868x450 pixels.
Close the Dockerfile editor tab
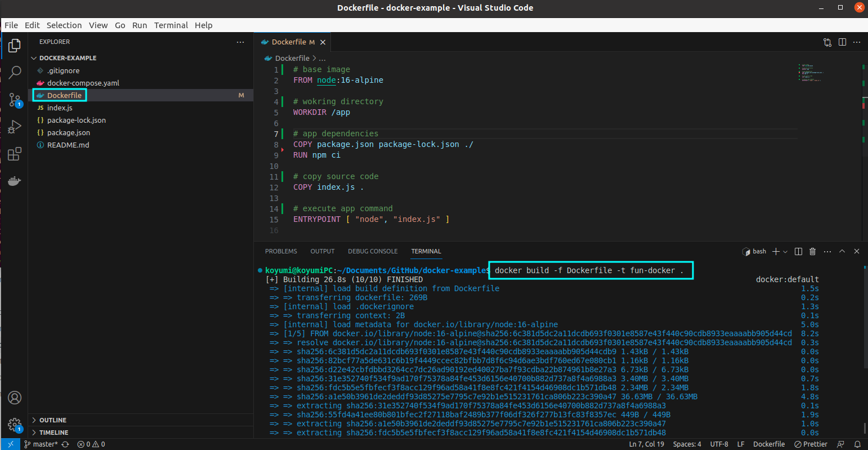tap(323, 42)
